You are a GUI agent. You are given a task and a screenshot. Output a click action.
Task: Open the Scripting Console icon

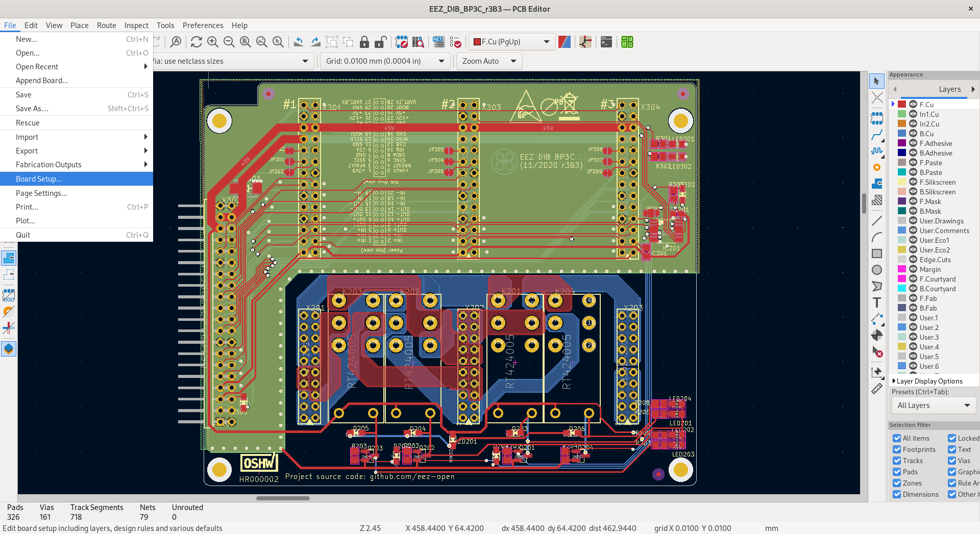coord(606,42)
